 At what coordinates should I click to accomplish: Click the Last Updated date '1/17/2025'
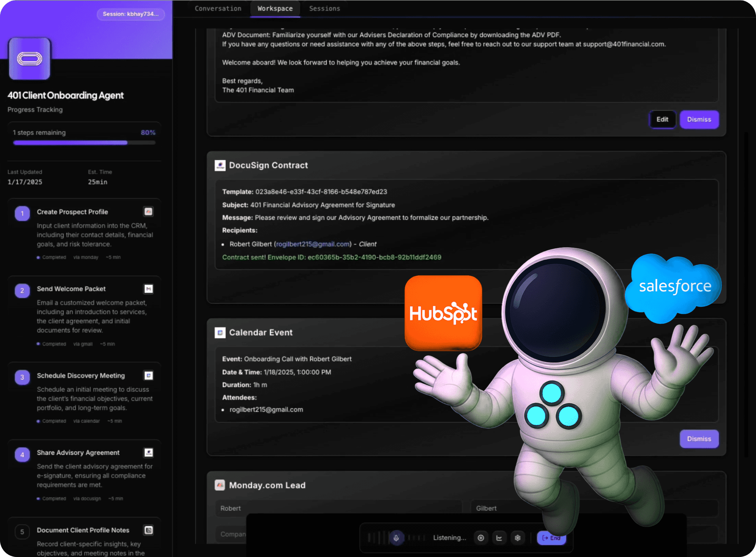[25, 182]
